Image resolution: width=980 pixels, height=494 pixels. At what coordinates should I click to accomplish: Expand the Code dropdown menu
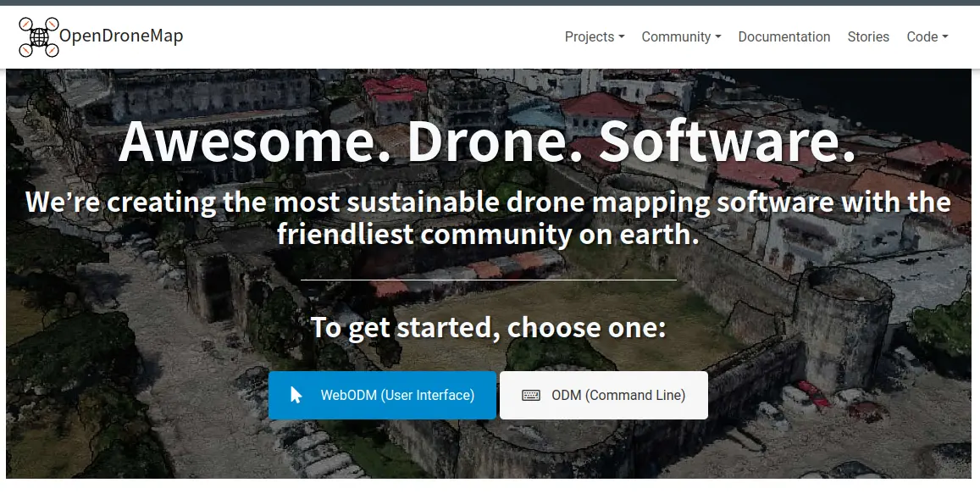pos(927,37)
